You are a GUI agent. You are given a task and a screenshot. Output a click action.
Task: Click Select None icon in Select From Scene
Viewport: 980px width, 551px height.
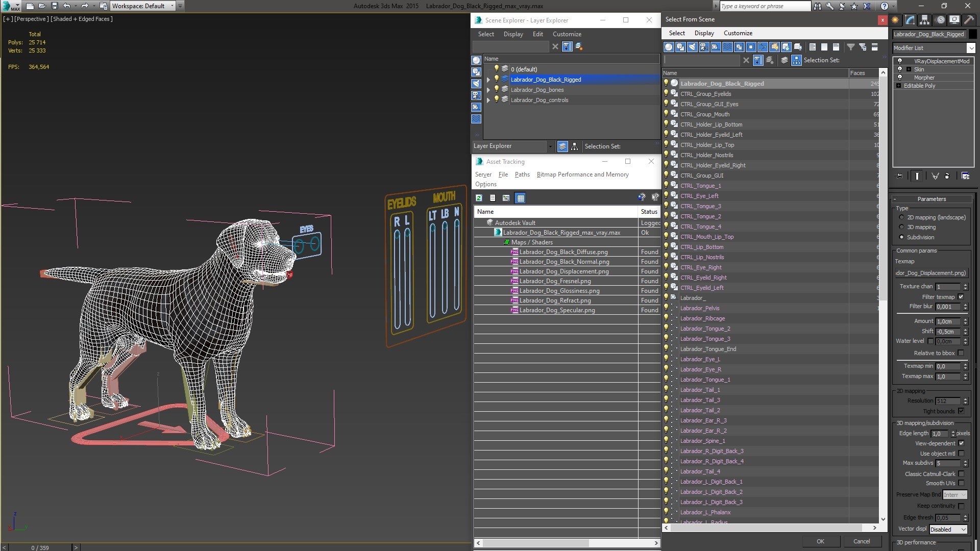[824, 47]
